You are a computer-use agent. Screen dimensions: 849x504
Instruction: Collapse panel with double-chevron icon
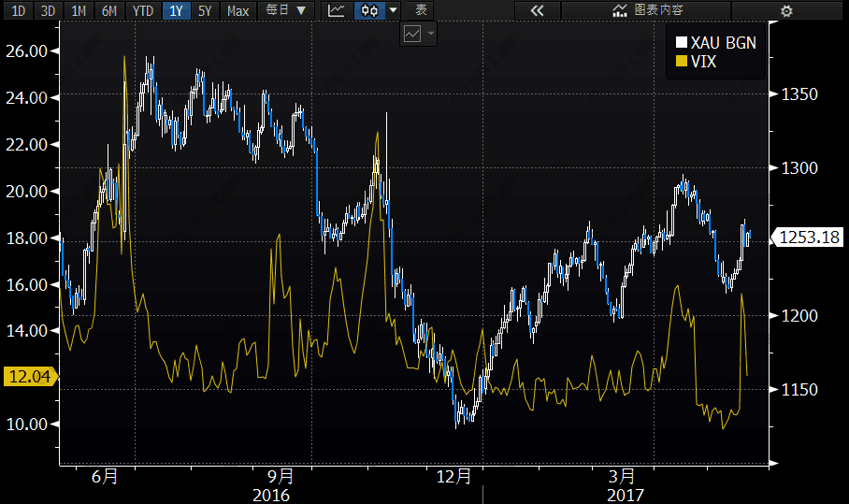(537, 10)
